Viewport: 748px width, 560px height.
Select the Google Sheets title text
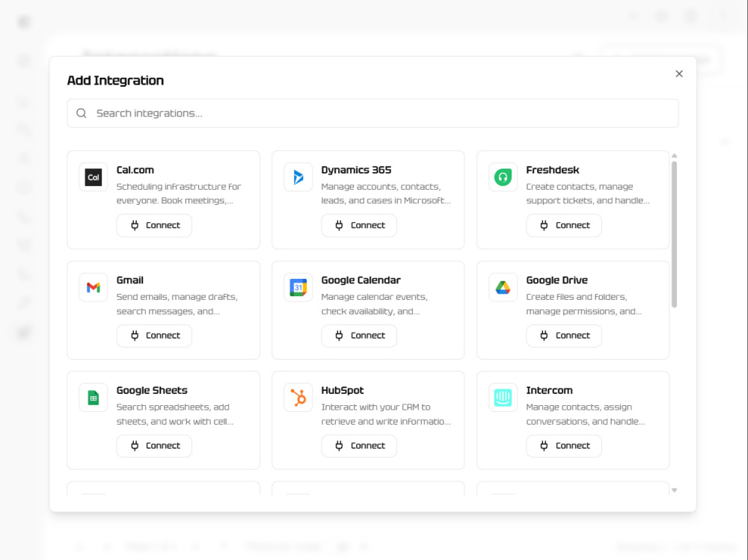tap(152, 390)
